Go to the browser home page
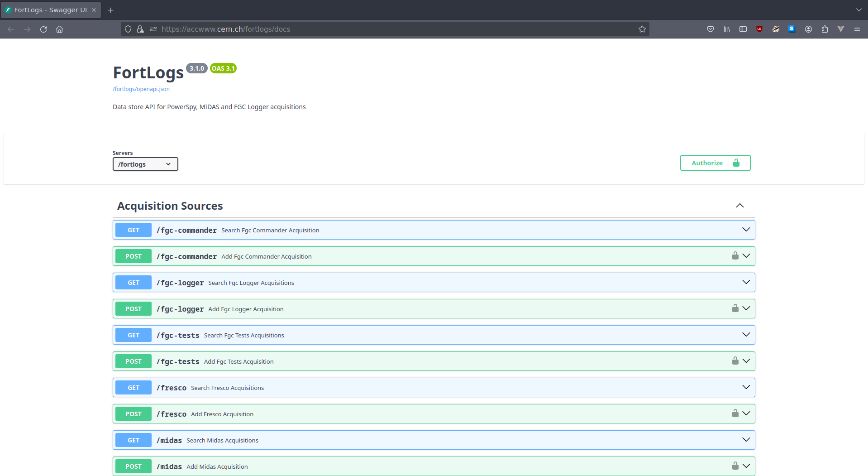The height and width of the screenshot is (476, 868). (59, 29)
